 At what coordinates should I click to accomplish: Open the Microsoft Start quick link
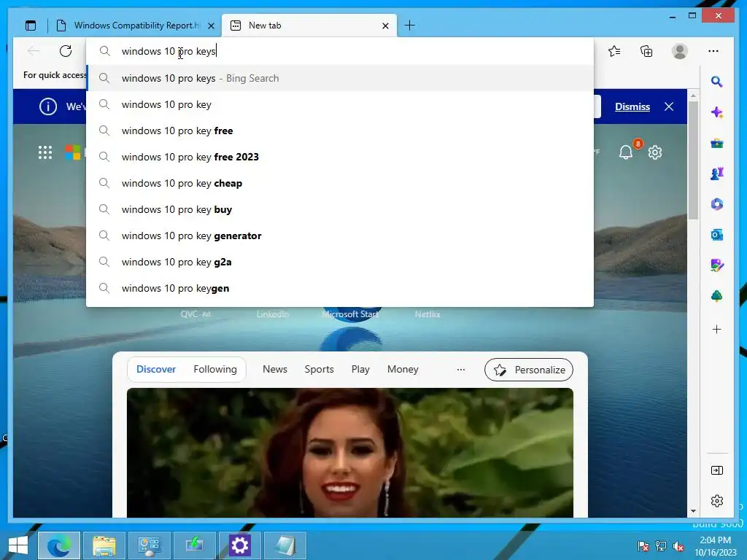click(x=351, y=314)
